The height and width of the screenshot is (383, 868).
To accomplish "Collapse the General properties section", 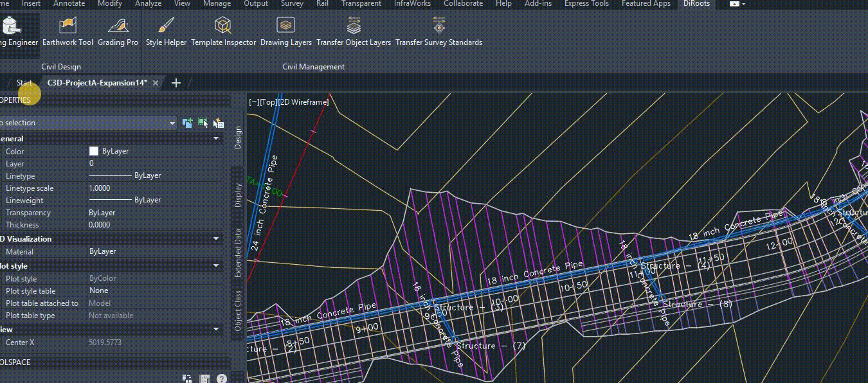I will tap(216, 139).
